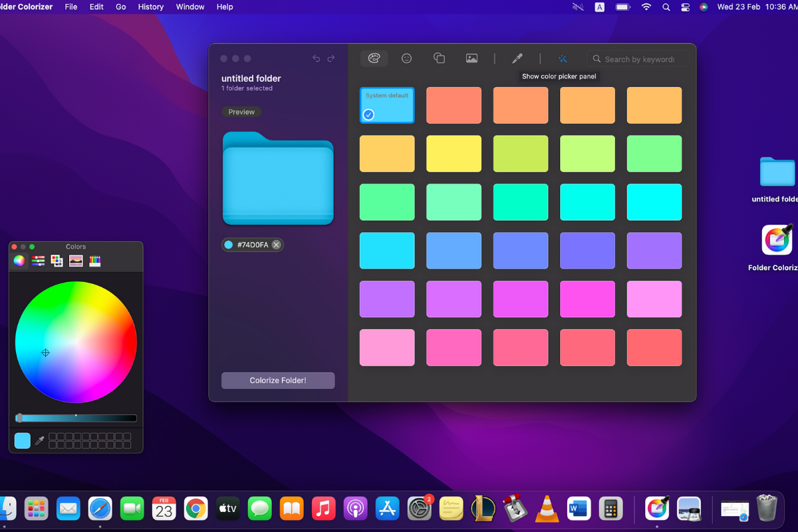Screen dimensions: 798x532
Task: Click the "Show color picker panel" tooltip
Action: point(559,76)
